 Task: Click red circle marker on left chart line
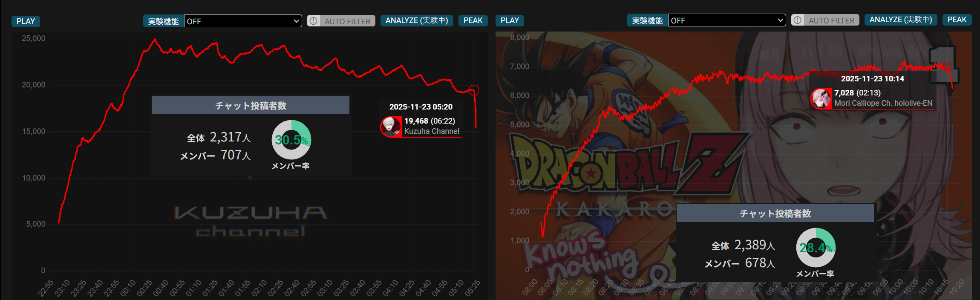(x=474, y=90)
